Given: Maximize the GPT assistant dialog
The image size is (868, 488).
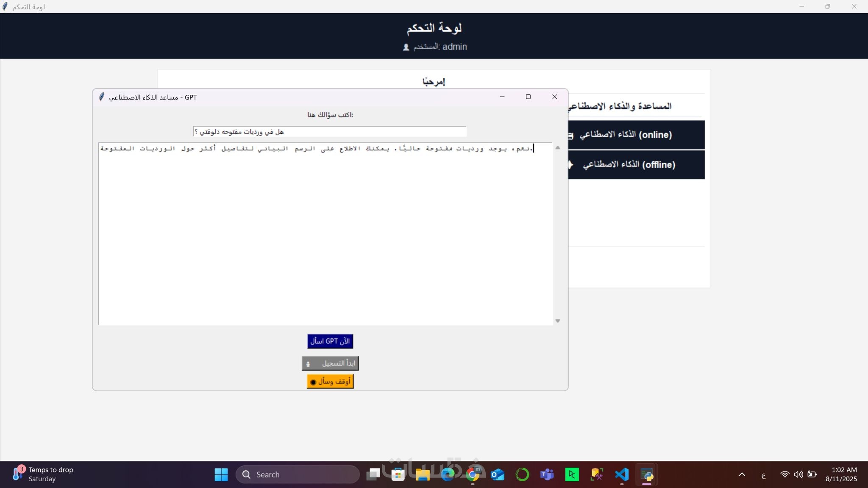Looking at the screenshot, I should point(528,97).
